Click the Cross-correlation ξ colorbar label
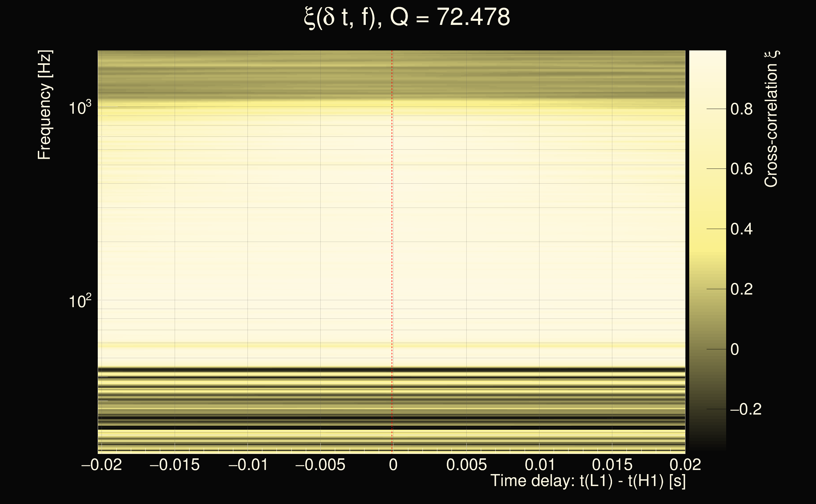This screenshot has width=816, height=504. coord(771,119)
